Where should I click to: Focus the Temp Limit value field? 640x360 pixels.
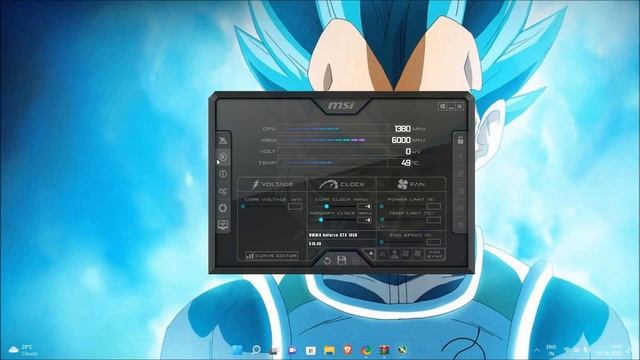point(434,220)
